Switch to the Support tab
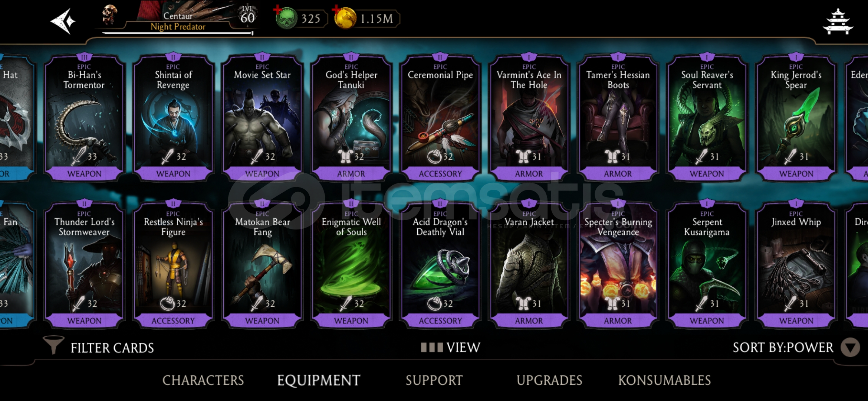The image size is (868, 401). click(434, 380)
